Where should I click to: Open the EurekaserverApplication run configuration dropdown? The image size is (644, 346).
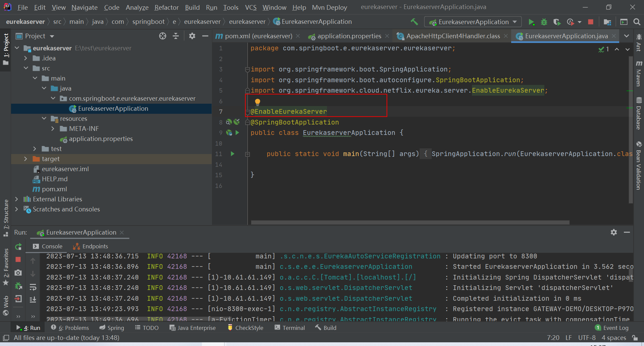pos(473,22)
